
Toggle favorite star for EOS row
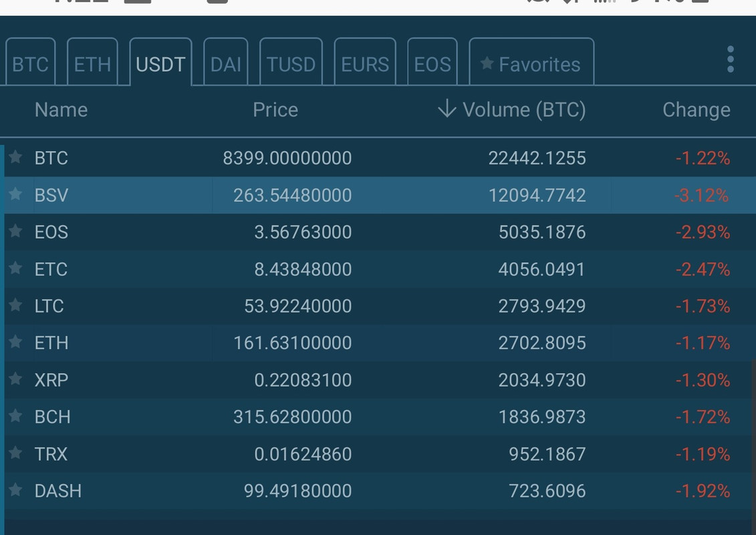15,230
